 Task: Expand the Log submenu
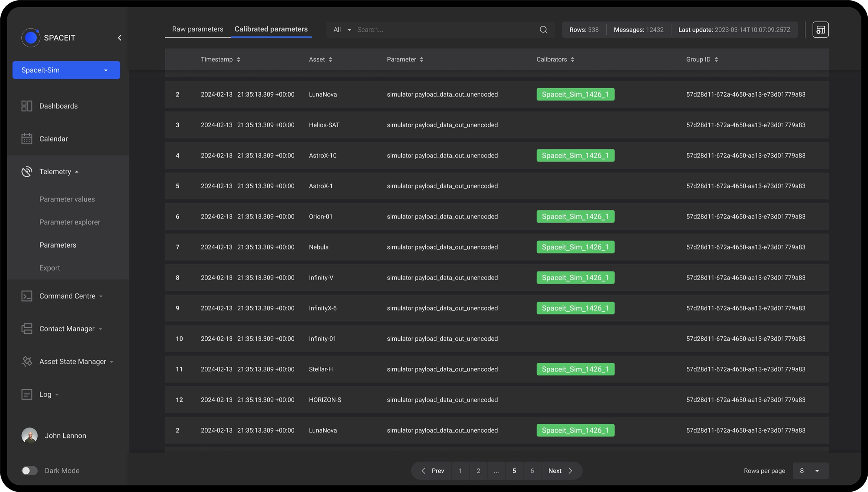(x=57, y=395)
